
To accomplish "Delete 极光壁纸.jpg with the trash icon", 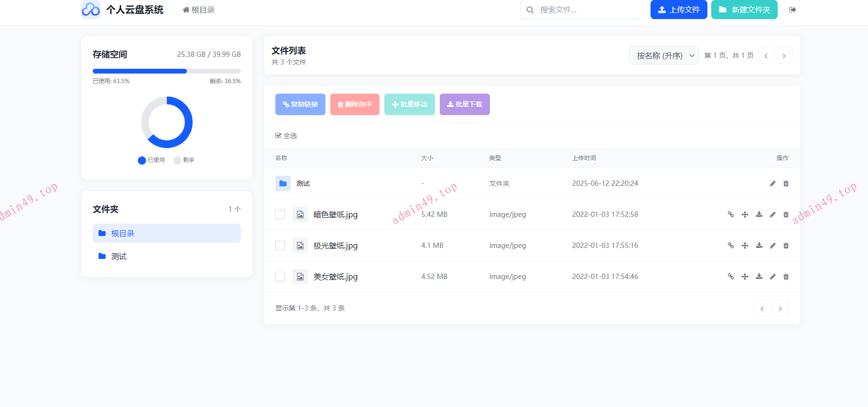I will click(786, 246).
